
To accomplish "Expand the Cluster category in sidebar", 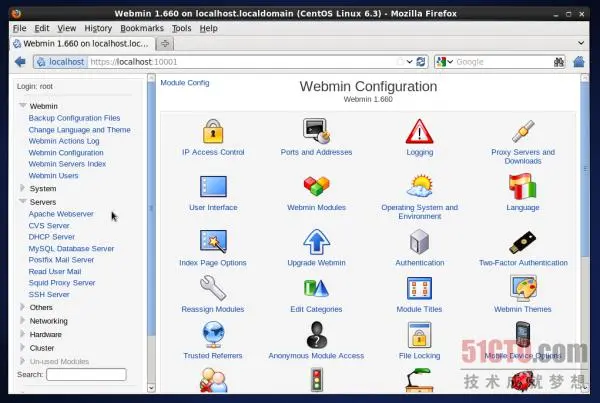I will coord(22,348).
